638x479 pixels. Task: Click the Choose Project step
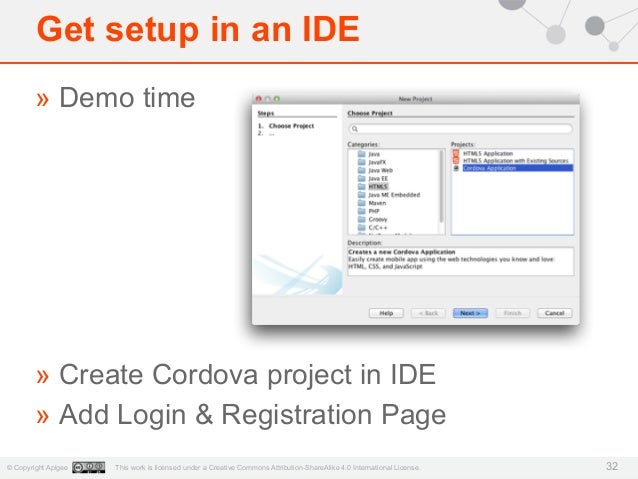tap(291, 126)
